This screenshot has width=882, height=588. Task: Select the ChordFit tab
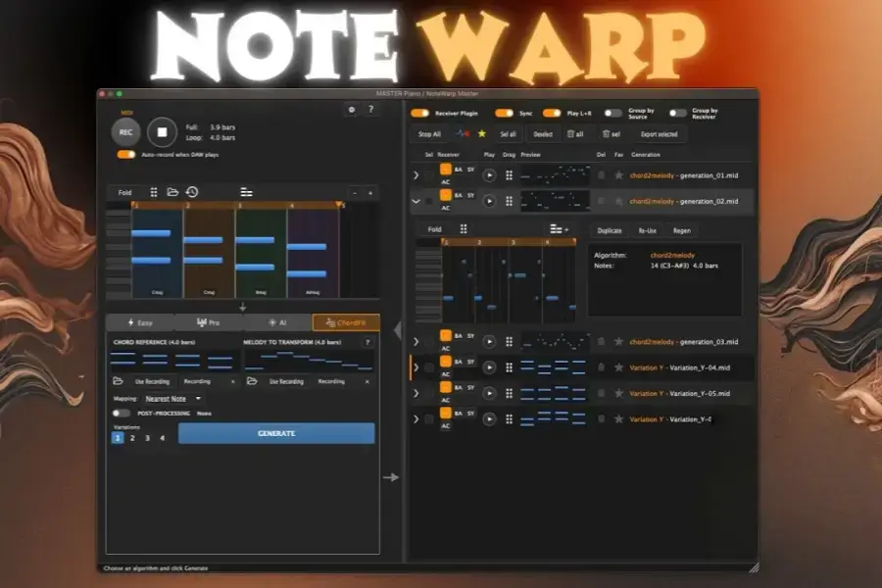(346, 322)
